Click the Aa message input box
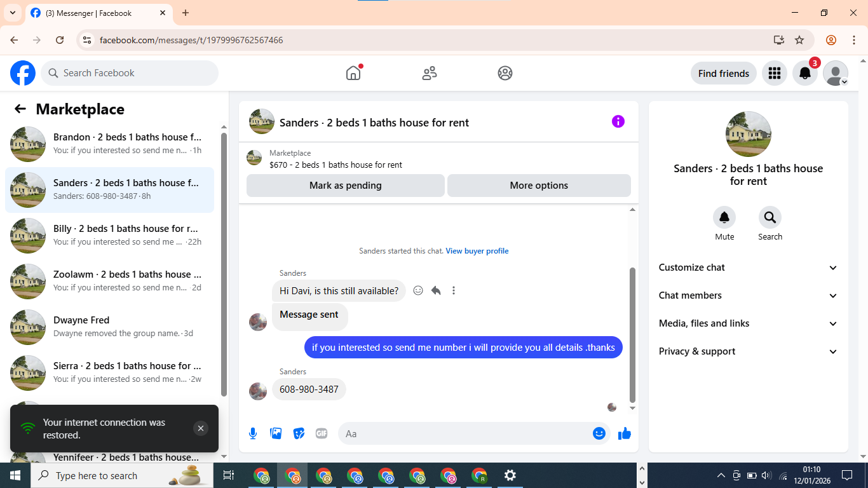This screenshot has height=488, width=868. click(465, 433)
